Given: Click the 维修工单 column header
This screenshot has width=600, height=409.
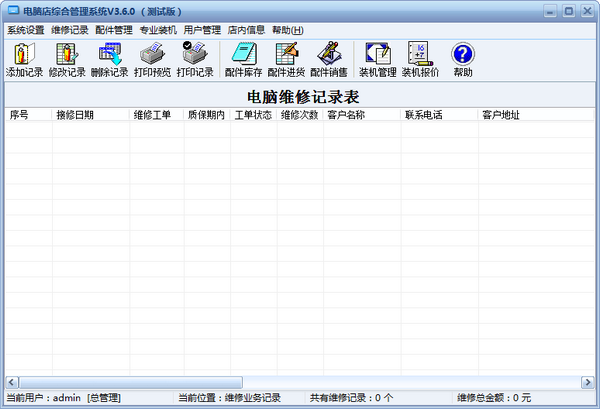Looking at the screenshot, I should coord(157,115).
